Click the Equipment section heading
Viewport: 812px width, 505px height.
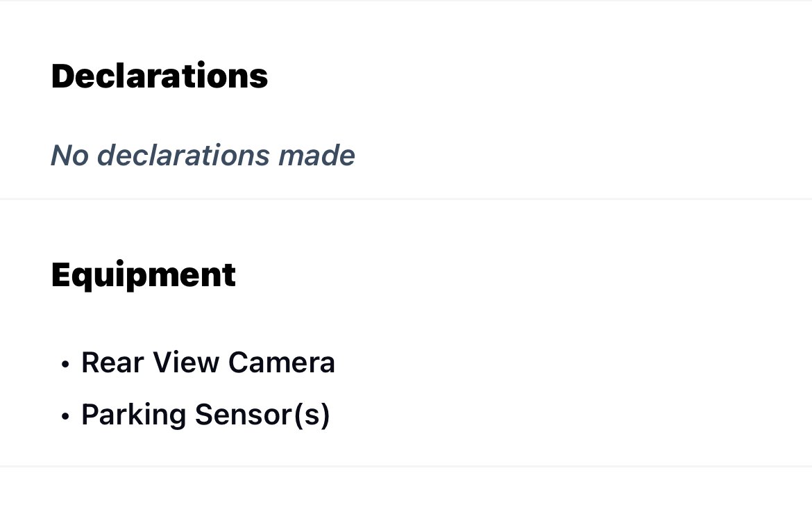(x=144, y=275)
